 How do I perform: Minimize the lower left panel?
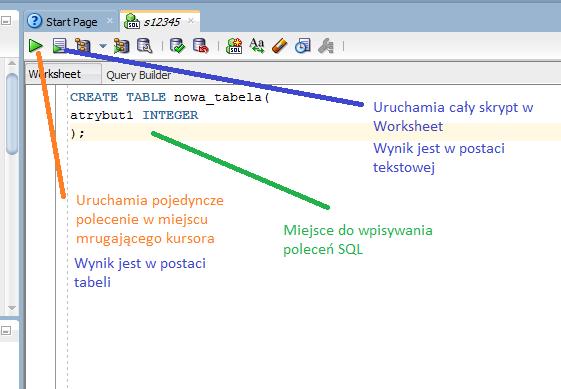(6, 330)
